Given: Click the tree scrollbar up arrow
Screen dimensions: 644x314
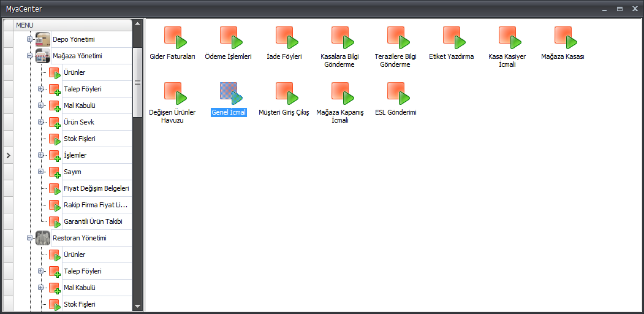Looking at the screenshot, I should (138, 24).
